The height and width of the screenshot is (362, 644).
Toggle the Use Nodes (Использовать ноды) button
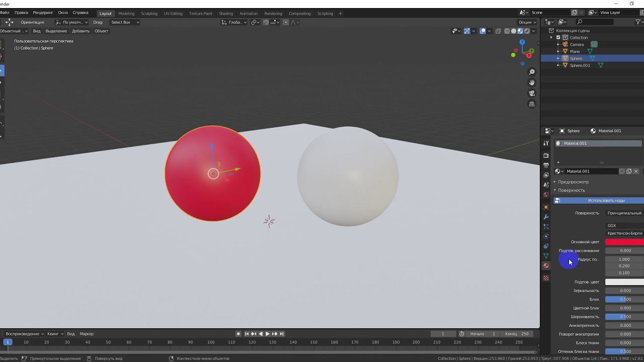pos(599,201)
